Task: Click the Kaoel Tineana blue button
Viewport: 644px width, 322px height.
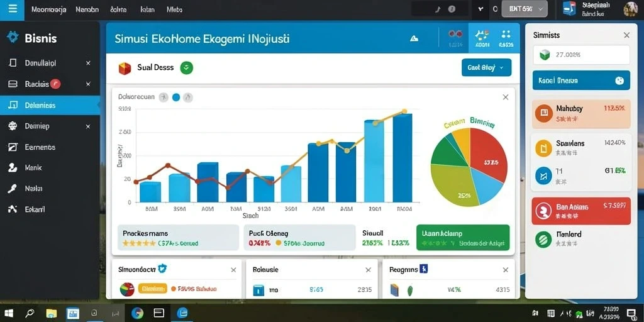Action: (581, 80)
